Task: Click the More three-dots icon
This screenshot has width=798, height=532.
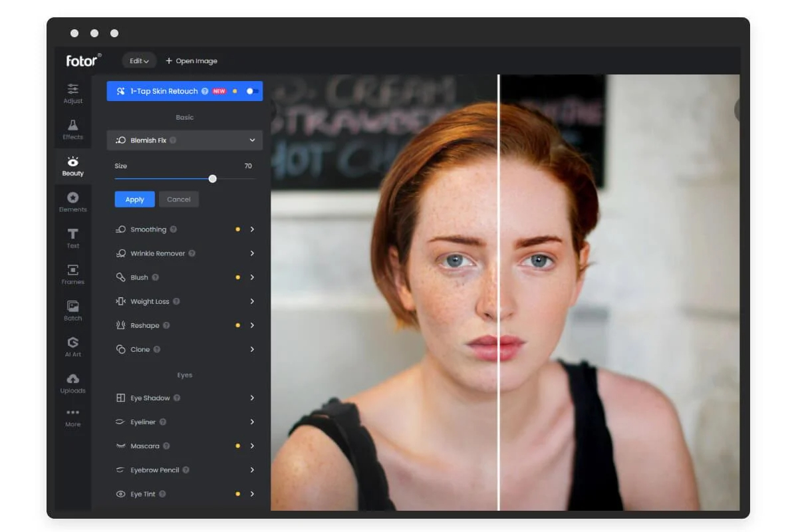Action: (x=73, y=417)
